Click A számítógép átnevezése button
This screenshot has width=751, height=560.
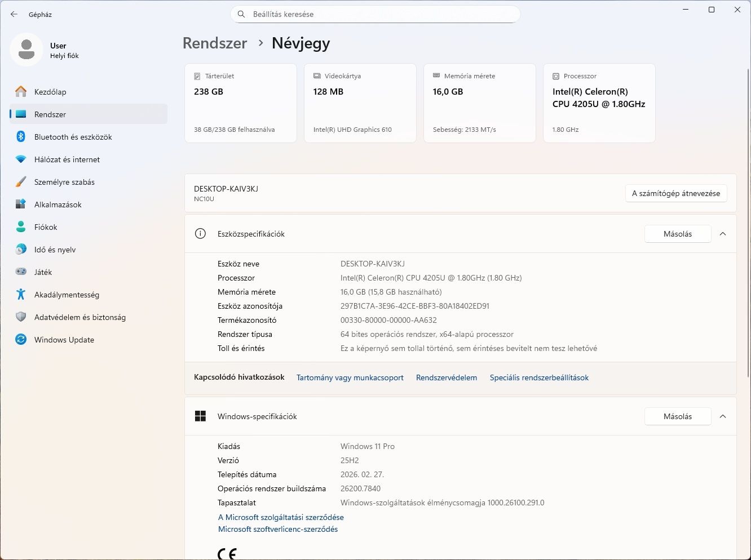(x=675, y=193)
